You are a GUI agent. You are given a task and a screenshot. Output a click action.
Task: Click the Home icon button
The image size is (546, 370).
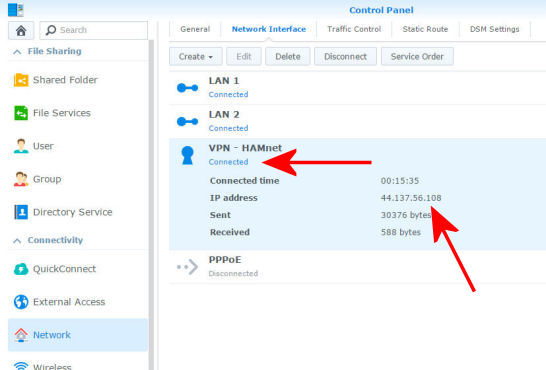click(x=21, y=30)
